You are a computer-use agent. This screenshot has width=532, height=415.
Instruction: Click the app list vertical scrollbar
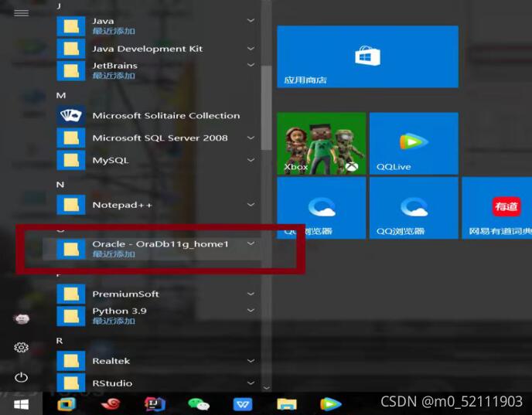(266, 108)
